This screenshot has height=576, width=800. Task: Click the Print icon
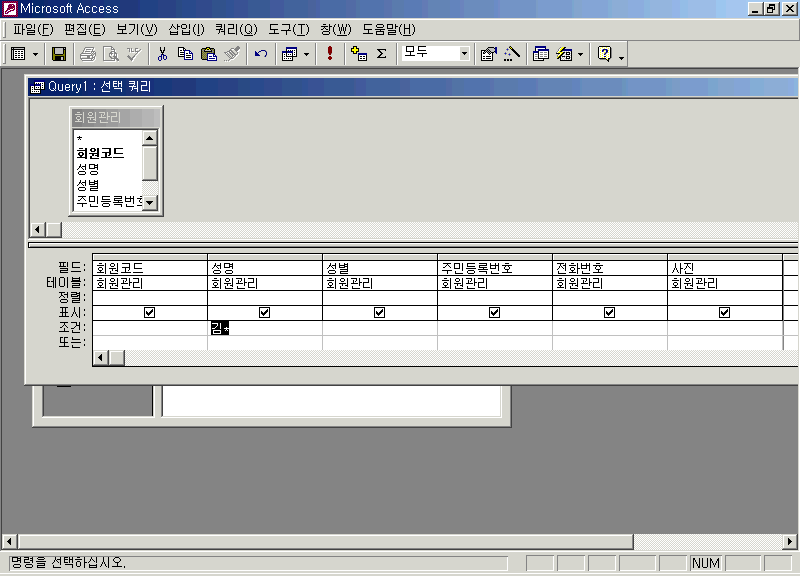pyautogui.click(x=88, y=54)
